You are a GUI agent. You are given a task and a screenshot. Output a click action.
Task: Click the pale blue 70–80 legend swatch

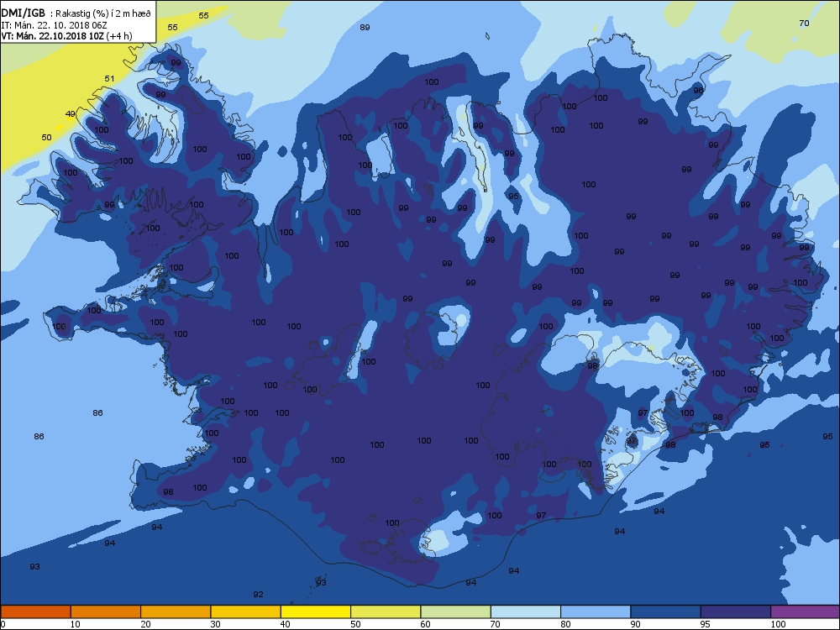pyautogui.click(x=526, y=612)
